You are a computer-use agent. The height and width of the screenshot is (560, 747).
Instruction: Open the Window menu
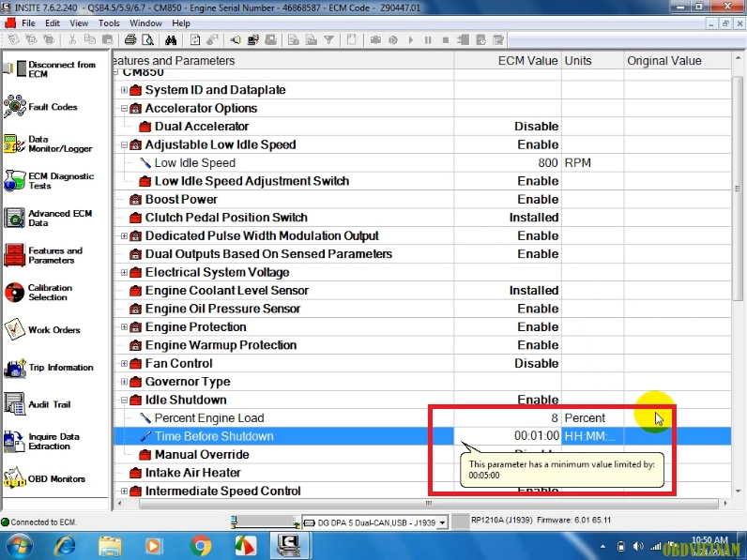coord(145,23)
